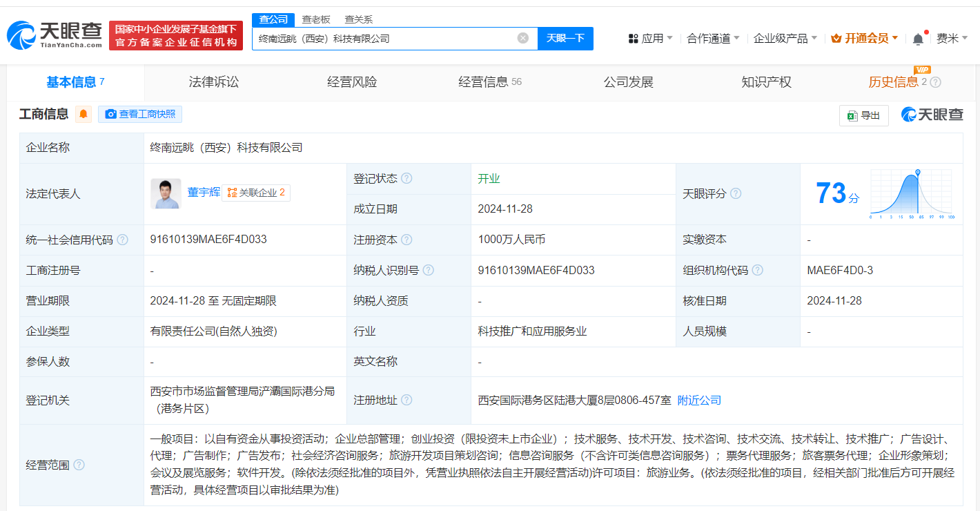Expand the 应用 dropdown menu
Viewport: 980px width, 511px height.
[650, 39]
